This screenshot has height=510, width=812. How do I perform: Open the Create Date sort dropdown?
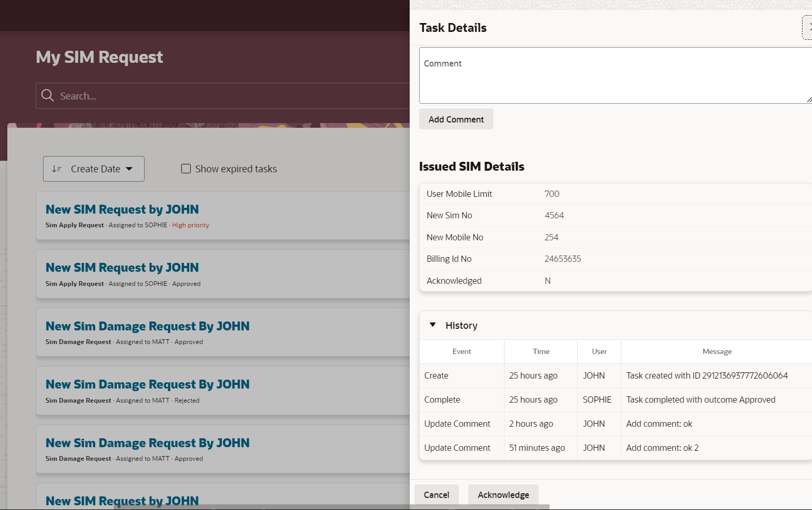pos(94,169)
